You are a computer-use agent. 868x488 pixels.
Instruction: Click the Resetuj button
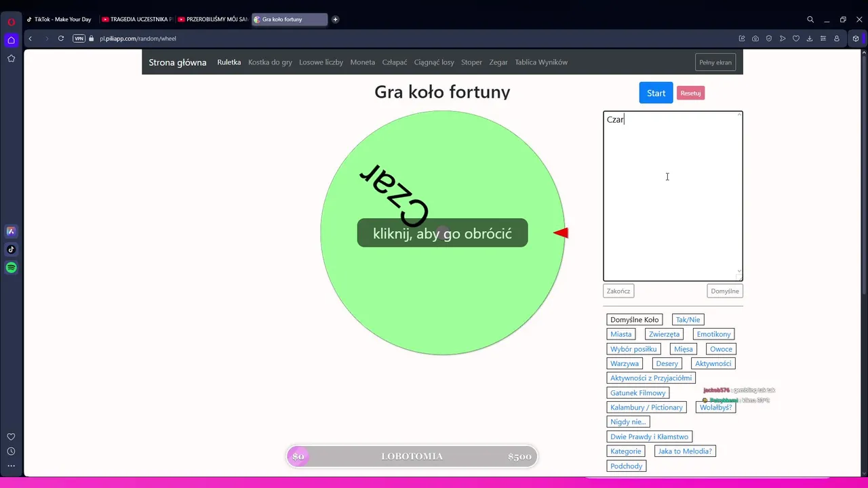[x=690, y=93]
